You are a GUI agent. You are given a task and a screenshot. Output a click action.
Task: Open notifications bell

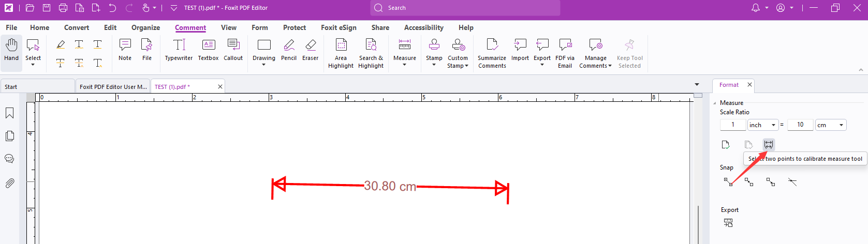coord(756,8)
